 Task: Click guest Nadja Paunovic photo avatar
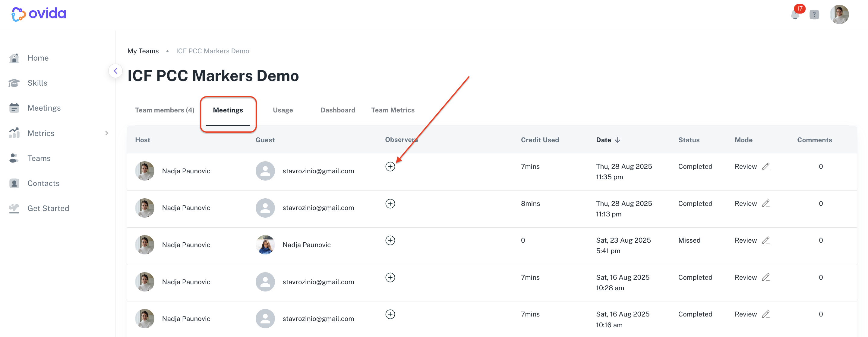pyautogui.click(x=265, y=245)
